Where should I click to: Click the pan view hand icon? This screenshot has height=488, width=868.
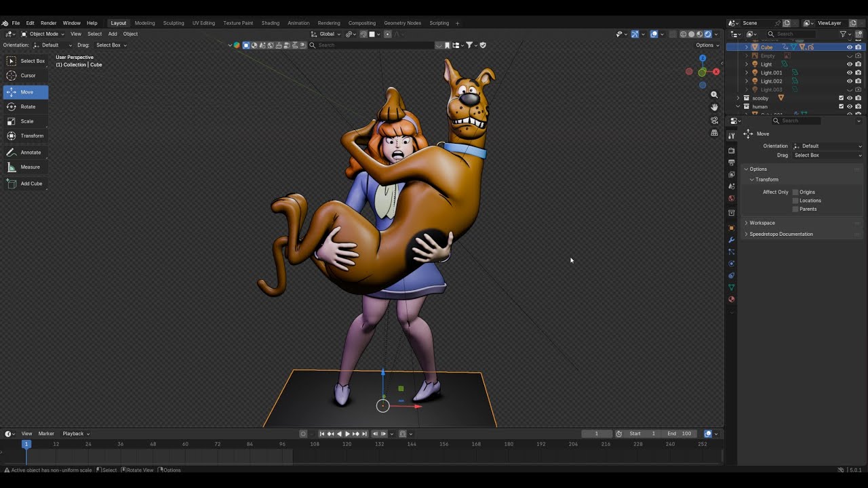(714, 107)
